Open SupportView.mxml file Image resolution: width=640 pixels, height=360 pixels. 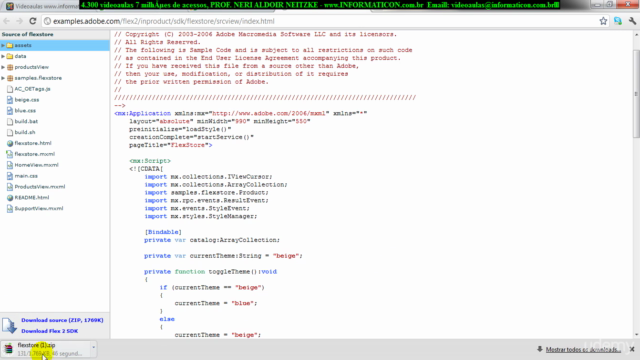point(39,209)
